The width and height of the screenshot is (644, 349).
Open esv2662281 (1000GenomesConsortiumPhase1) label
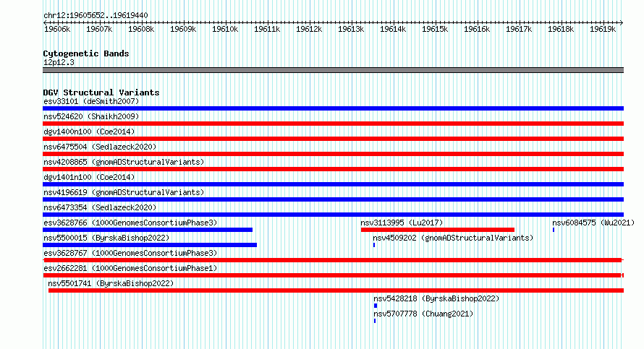click(x=130, y=268)
